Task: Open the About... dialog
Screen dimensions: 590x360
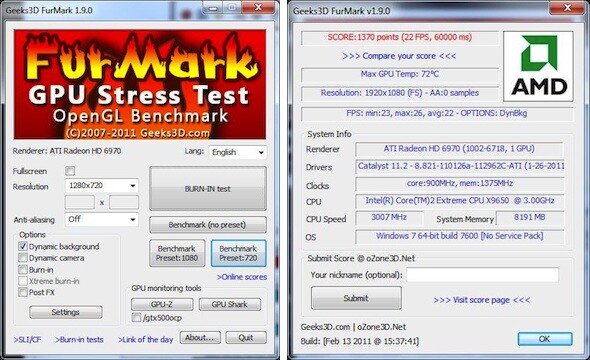Action: tap(200, 337)
